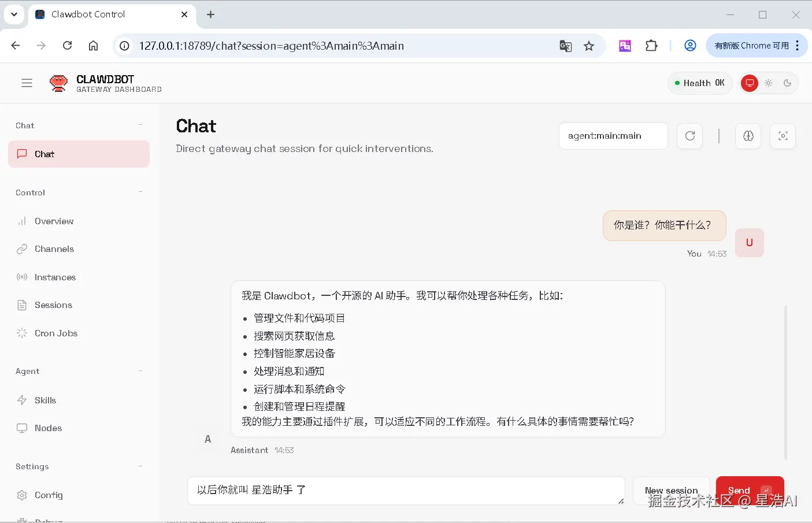Click the Assistant 14:53 timestamp
Viewport: 812px width, 523px height.
[262, 450]
